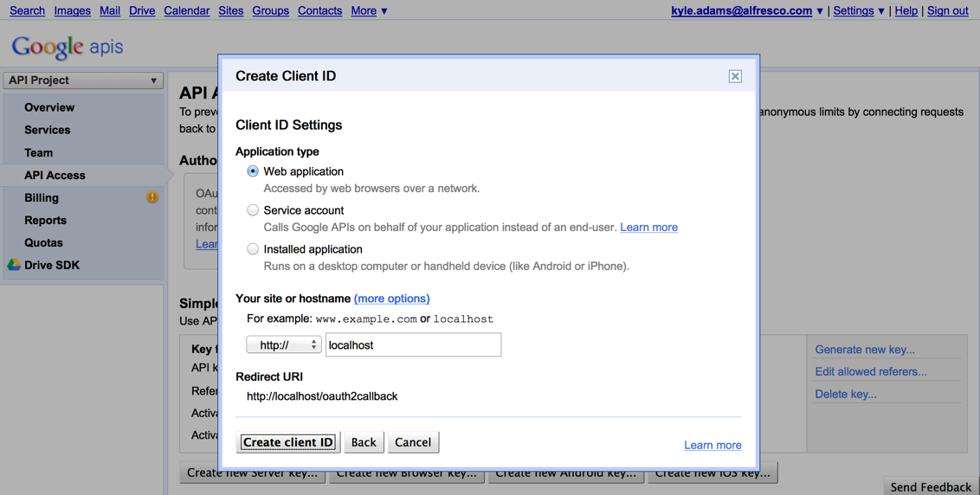Open Sites in top navigation

pyautogui.click(x=231, y=10)
